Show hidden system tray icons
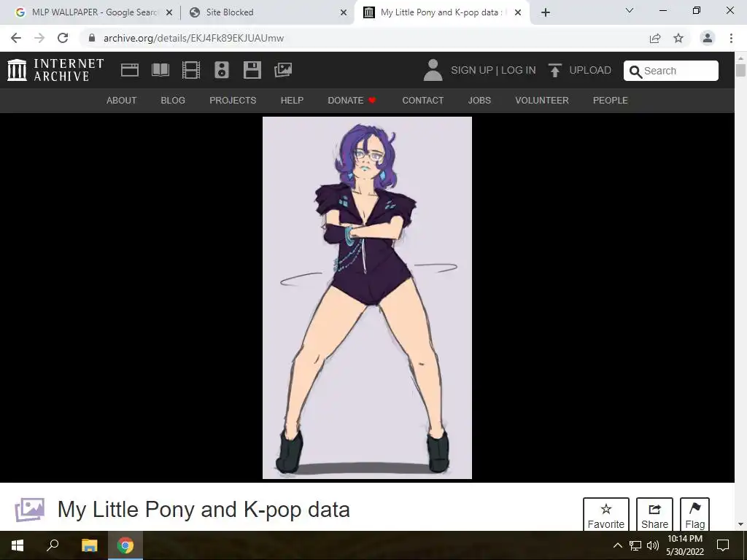The image size is (747, 560). (617, 545)
